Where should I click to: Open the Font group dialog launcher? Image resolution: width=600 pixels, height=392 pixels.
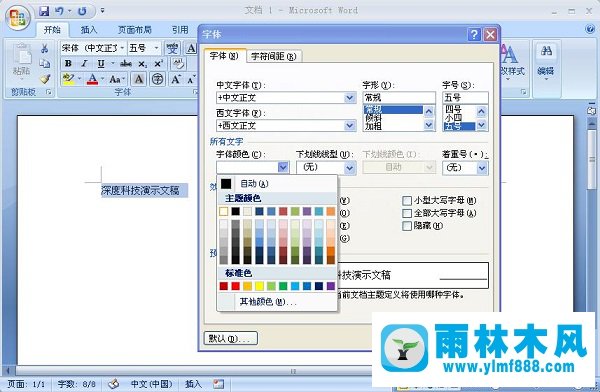coord(195,92)
